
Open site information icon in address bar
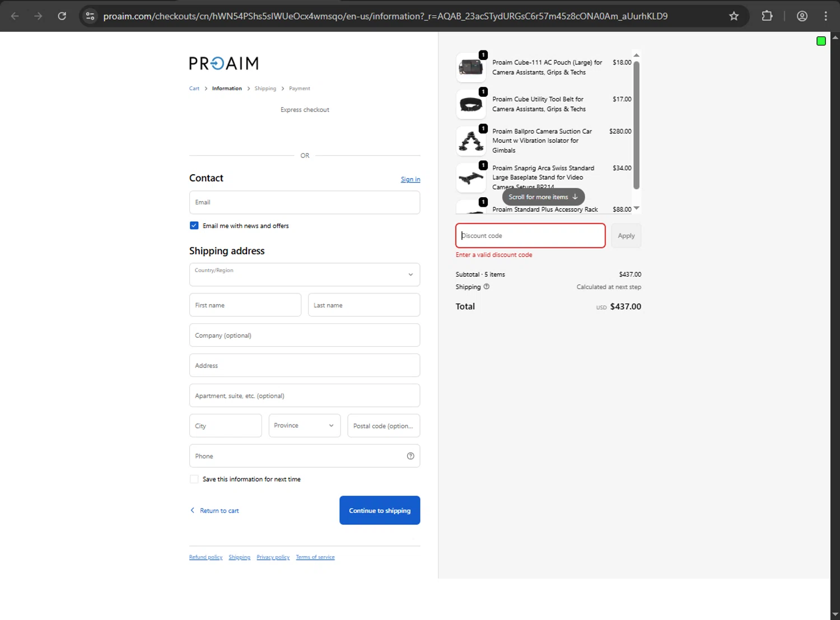click(x=90, y=16)
